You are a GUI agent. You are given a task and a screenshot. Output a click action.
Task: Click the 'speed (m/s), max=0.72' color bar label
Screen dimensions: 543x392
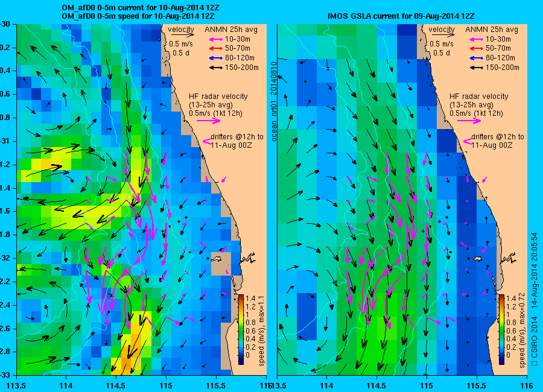(x=522, y=330)
